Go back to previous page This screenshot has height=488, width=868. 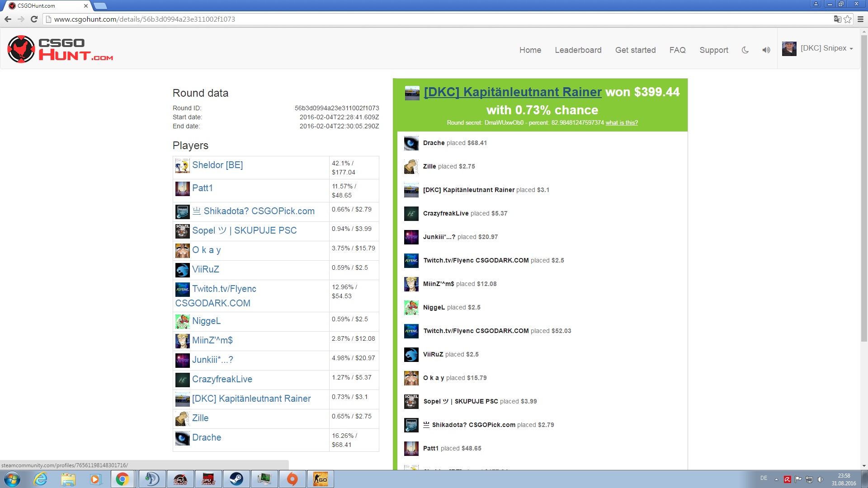(x=8, y=19)
